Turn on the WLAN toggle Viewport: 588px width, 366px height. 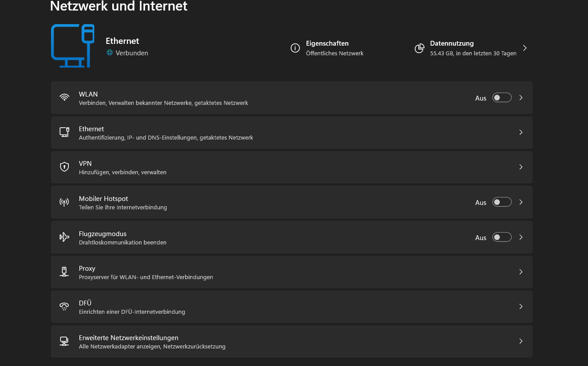[502, 97]
